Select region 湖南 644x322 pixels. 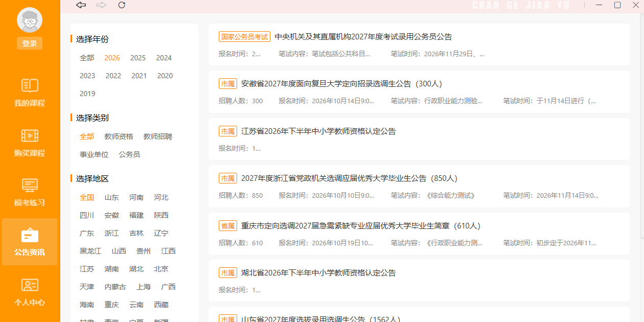point(111,269)
